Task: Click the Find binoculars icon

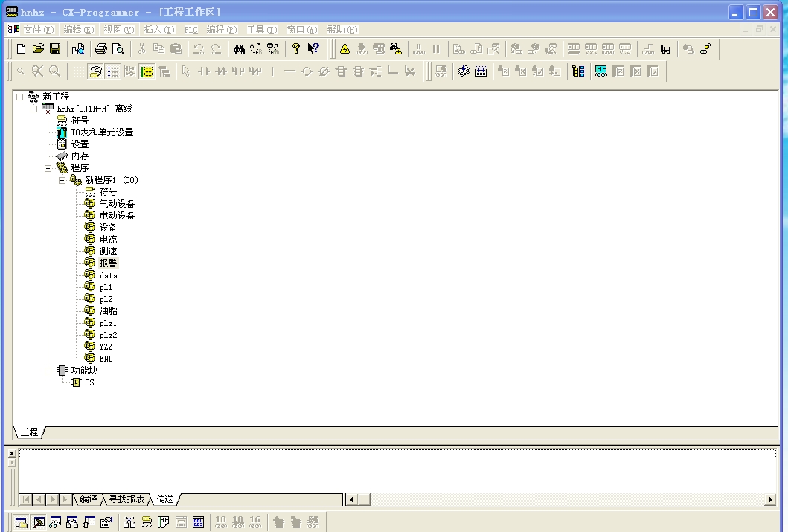Action: (239, 49)
